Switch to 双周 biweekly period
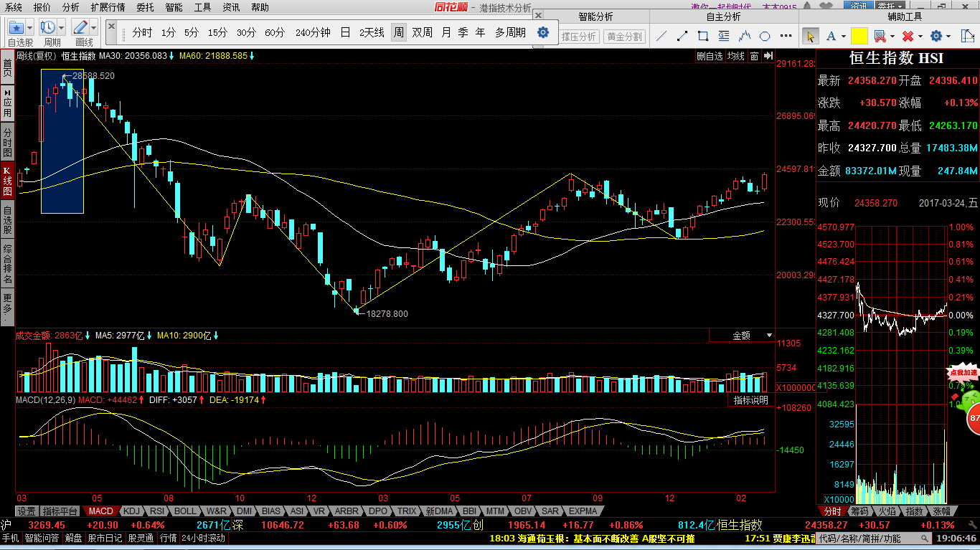980x550 pixels. point(423,32)
